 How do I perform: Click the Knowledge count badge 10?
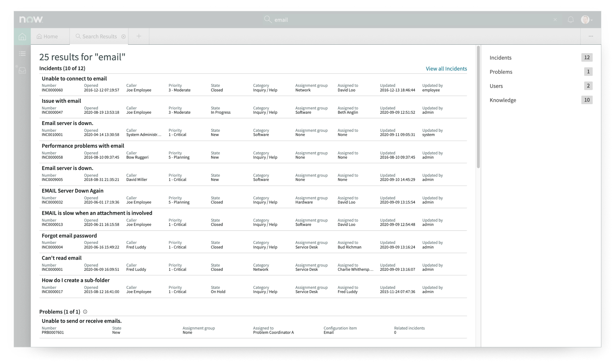(x=587, y=100)
